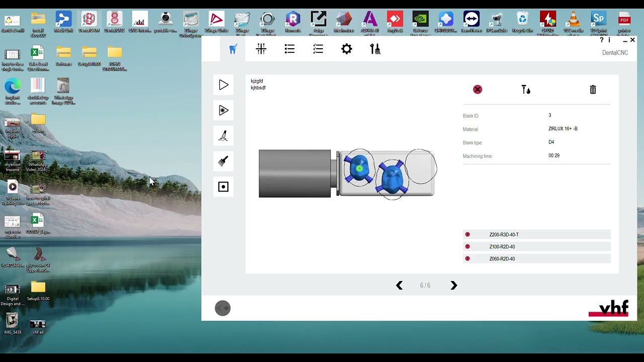
Task: Open CHITUBOX desktop shortcut
Action: click(446, 23)
